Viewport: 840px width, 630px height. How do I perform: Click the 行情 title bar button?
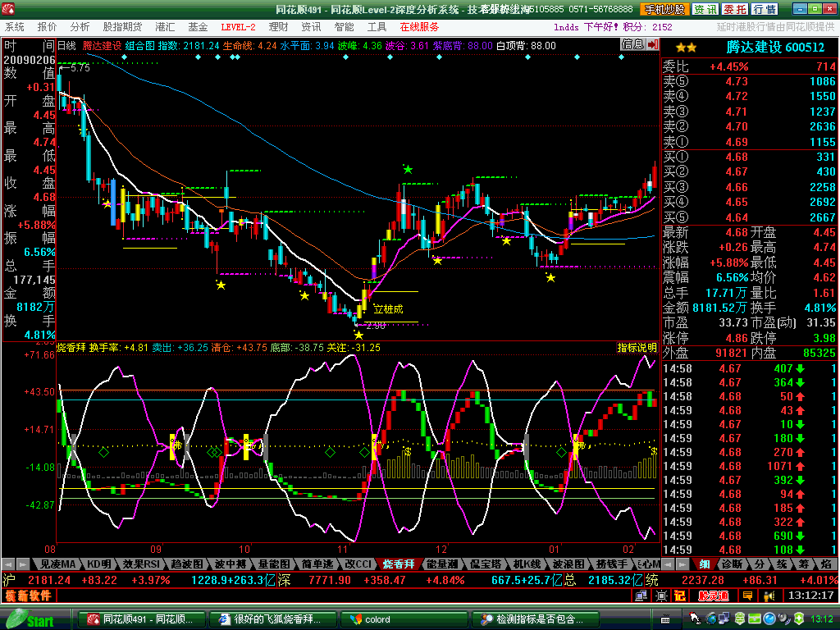[765, 9]
